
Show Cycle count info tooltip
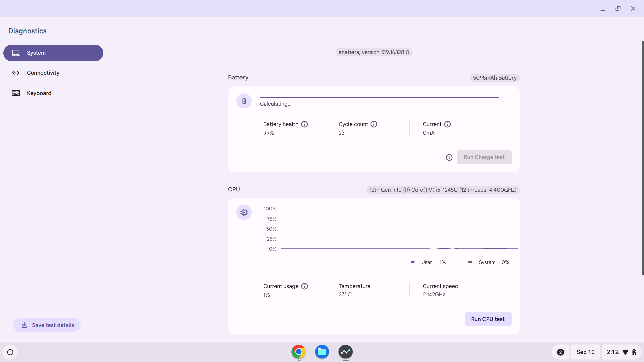point(374,124)
